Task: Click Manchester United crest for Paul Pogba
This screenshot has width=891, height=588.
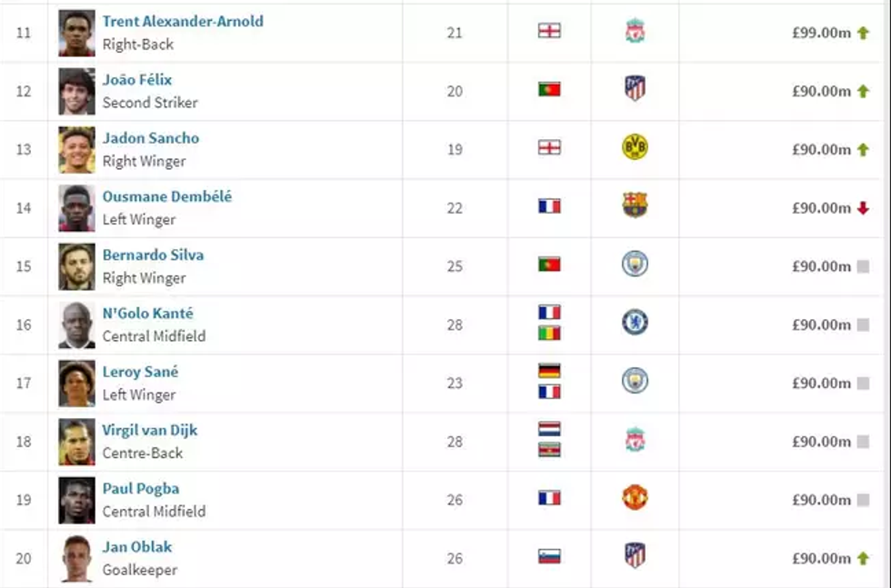Action: (x=635, y=498)
